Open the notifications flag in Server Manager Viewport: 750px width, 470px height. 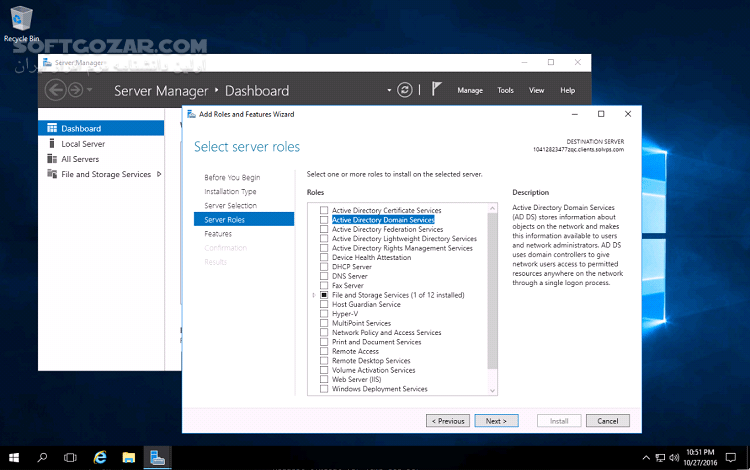tap(436, 89)
